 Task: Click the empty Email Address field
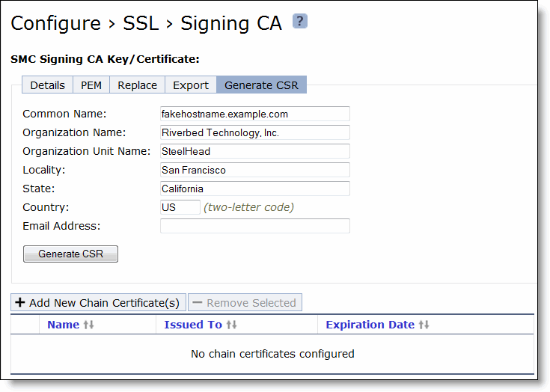pyautogui.click(x=254, y=226)
